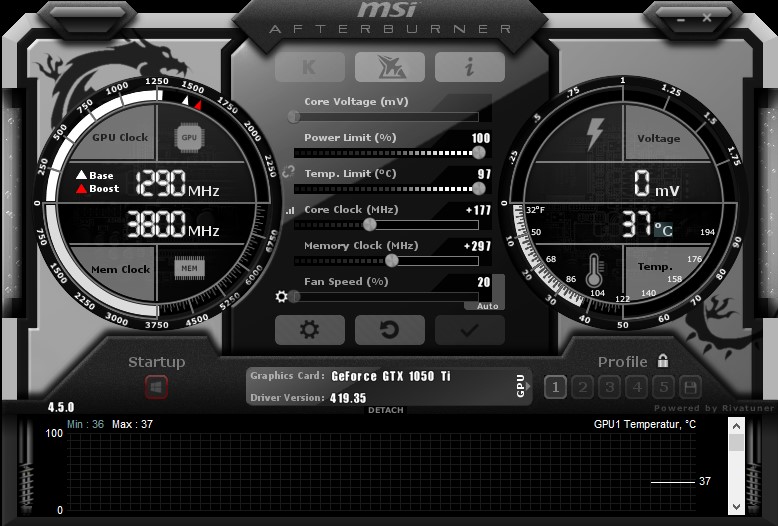Reset settings with the circular arrow button
This screenshot has width=778, height=526.
pyautogui.click(x=390, y=329)
